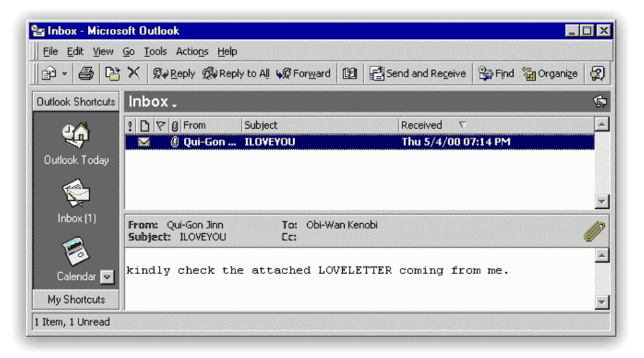Click the New Mail Message icon
Viewport: 644px width, 358px height.
tap(49, 74)
